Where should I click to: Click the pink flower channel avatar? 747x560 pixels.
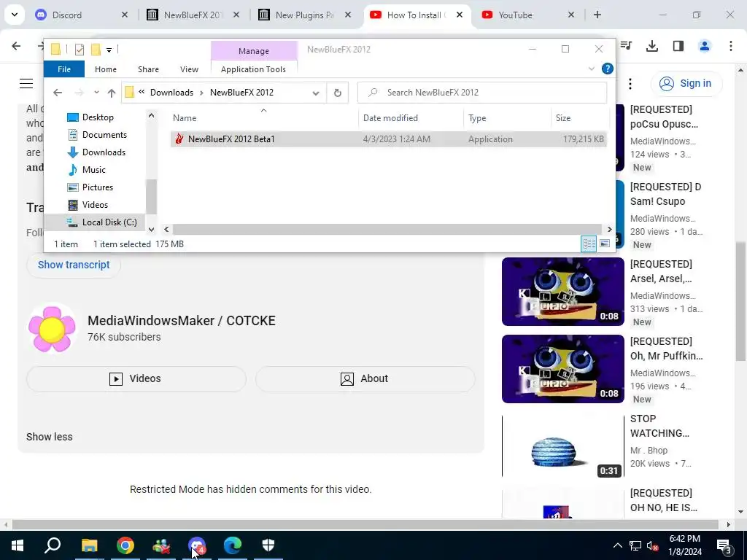pyautogui.click(x=52, y=330)
